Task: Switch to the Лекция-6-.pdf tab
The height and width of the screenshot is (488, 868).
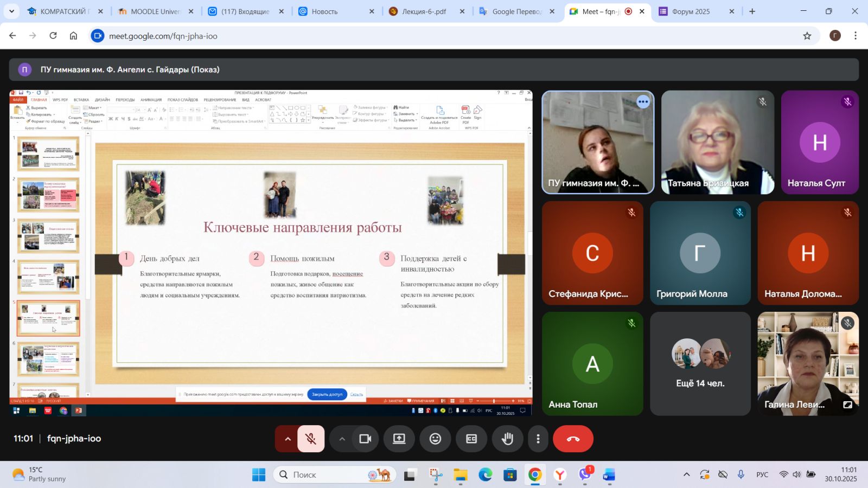Action: pyautogui.click(x=424, y=11)
